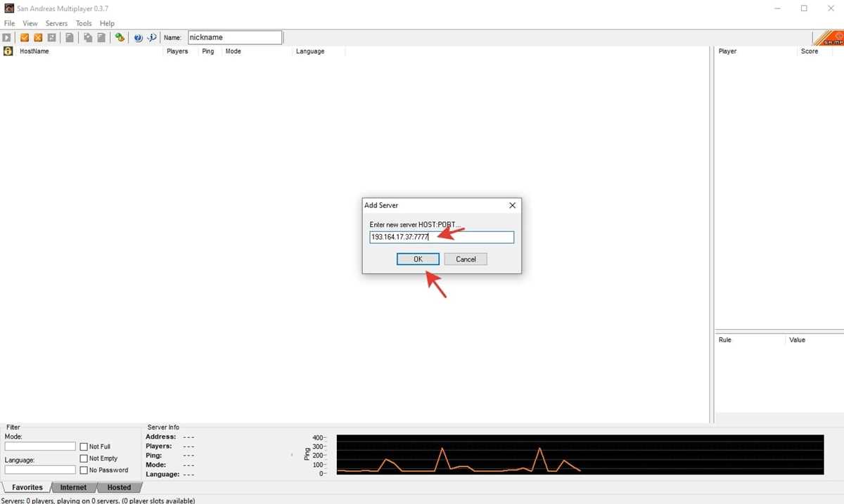The image size is (844, 504).
Task: Open the Servers menu
Action: [x=57, y=23]
